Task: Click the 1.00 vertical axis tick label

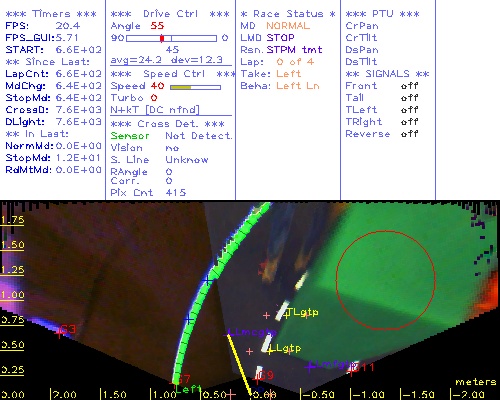Action: pos(12,295)
